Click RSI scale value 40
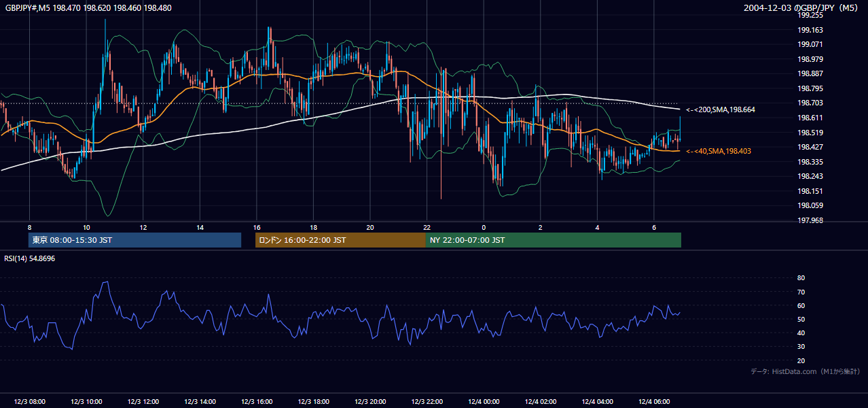The width and height of the screenshot is (868, 408). coord(801,333)
